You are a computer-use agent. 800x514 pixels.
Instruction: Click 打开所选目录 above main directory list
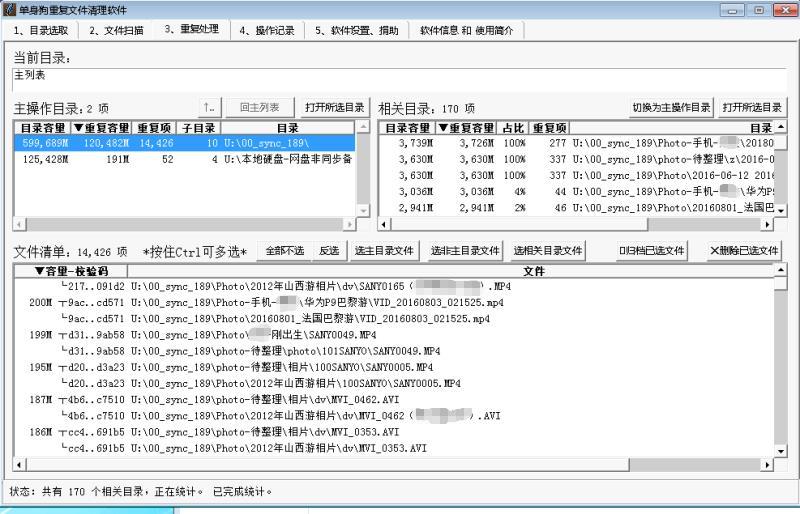coord(335,108)
